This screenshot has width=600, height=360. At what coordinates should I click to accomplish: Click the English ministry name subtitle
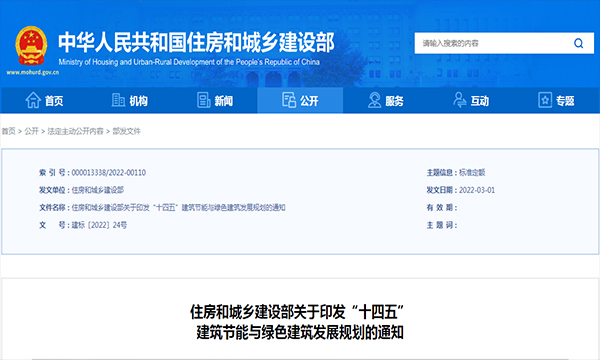tap(189, 62)
